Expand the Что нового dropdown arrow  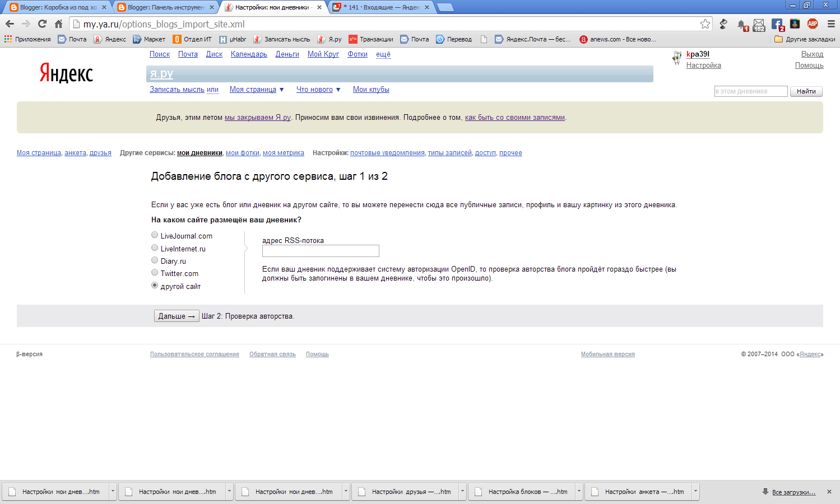point(338,90)
